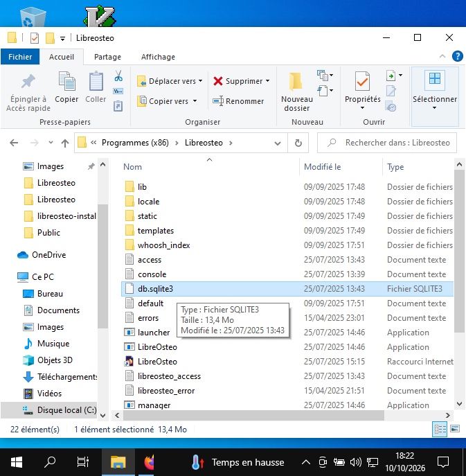This screenshot has width=466, height=476.
Task: Show hidden tray icons chevron
Action: [x=306, y=462]
